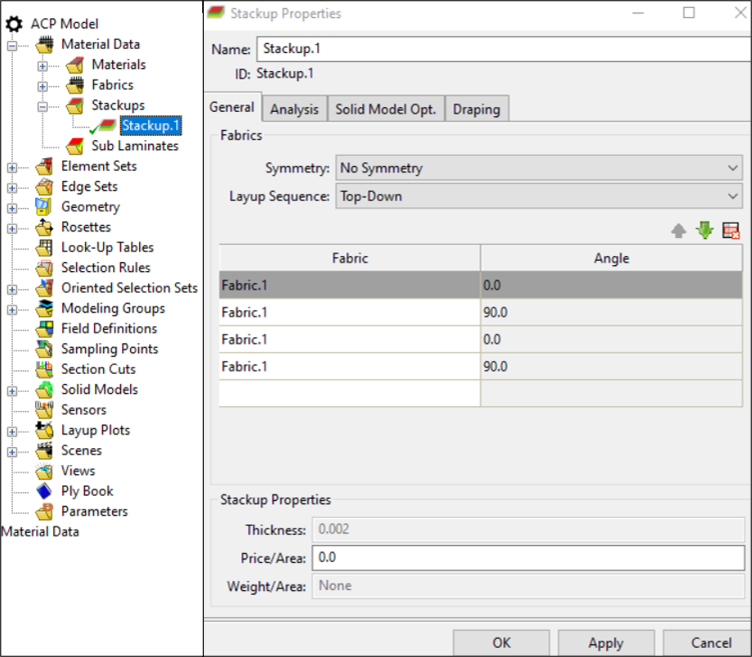Click the Geometry folder icon
Screen dimensions: 752x657
[x=43, y=207]
